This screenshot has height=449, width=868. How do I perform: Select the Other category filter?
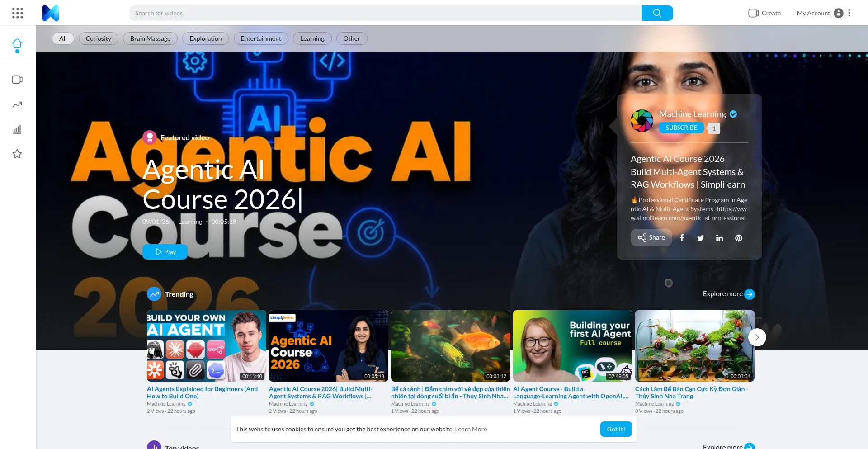(352, 38)
